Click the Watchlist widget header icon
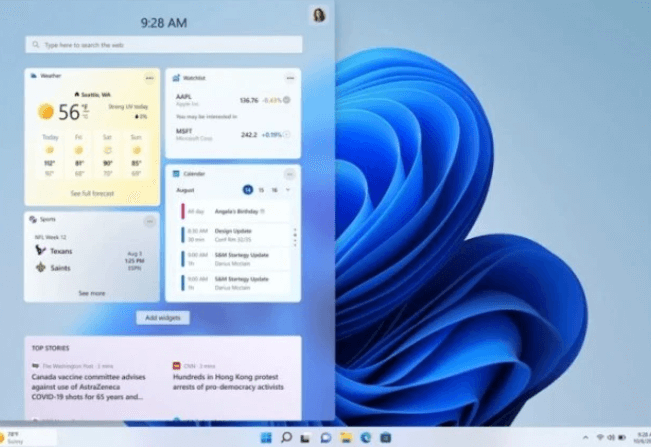Screen dimensions: 651x447 coord(176,78)
